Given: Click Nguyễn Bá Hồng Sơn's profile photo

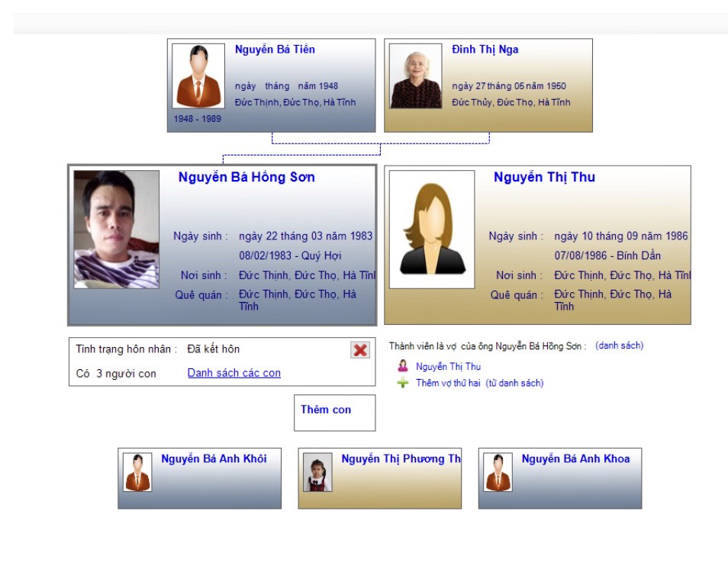Looking at the screenshot, I should [x=116, y=229].
